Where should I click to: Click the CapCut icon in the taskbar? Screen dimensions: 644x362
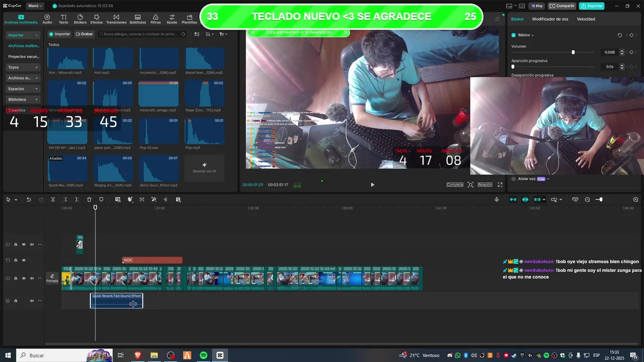pos(220,355)
